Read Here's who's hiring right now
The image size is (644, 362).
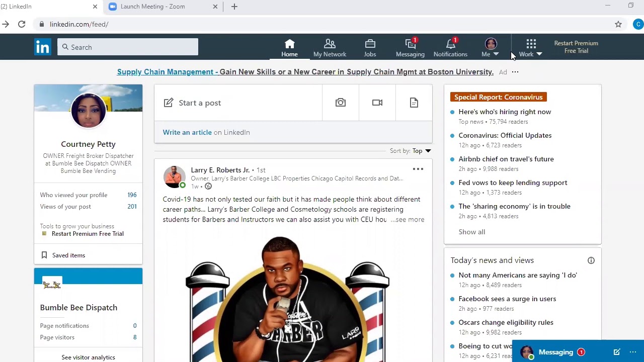tap(505, 112)
